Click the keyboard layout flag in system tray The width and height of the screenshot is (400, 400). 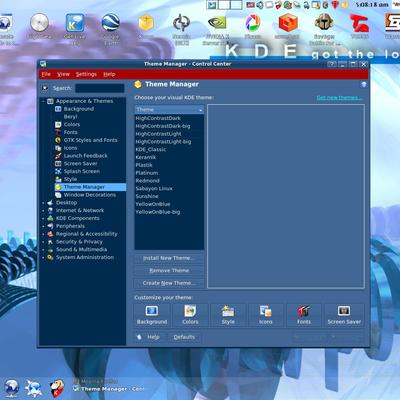click(250, 5)
